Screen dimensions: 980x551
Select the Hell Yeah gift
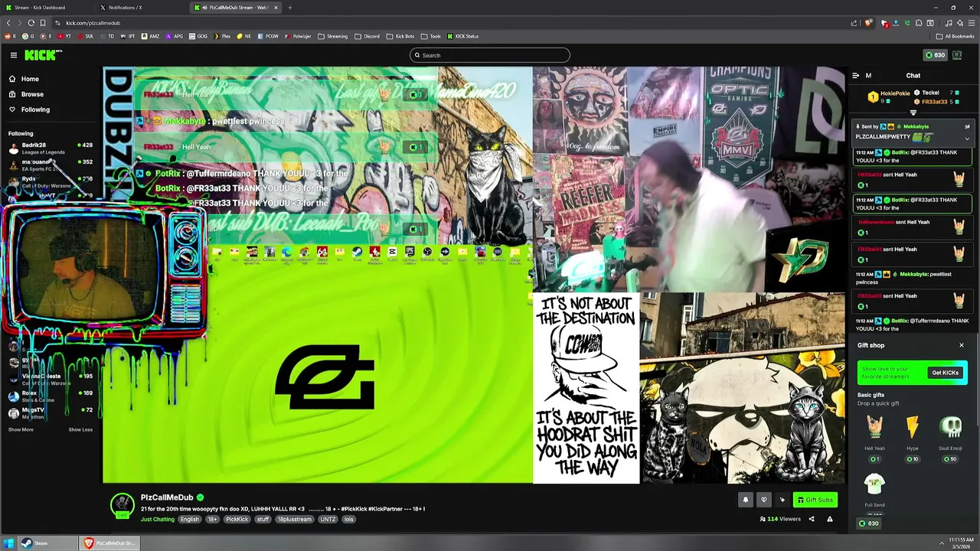[x=874, y=439]
